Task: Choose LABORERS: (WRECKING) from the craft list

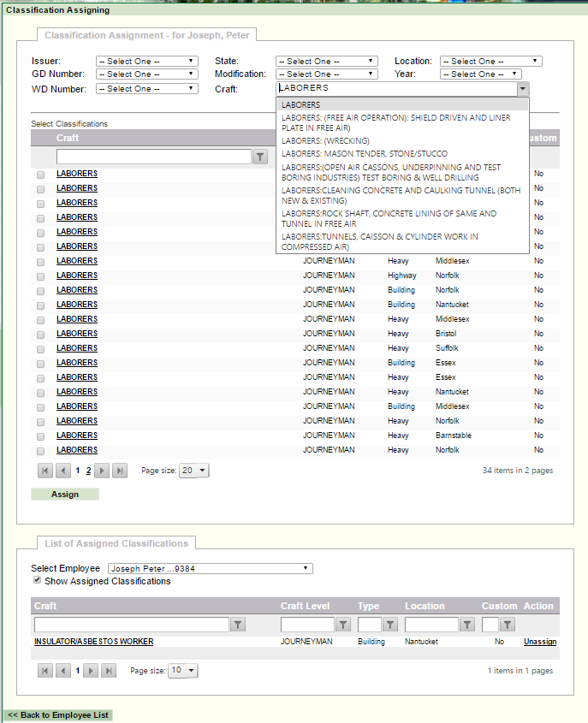Action: 325,140
